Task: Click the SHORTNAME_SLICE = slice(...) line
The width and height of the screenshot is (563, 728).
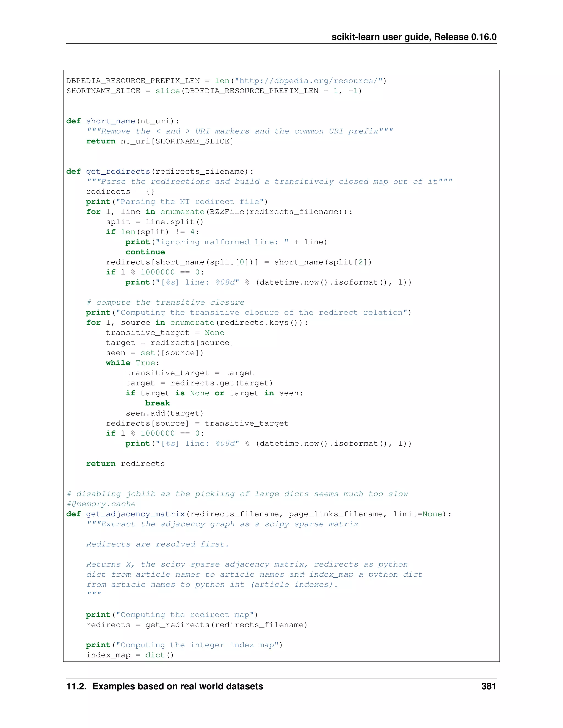Action: [214, 91]
